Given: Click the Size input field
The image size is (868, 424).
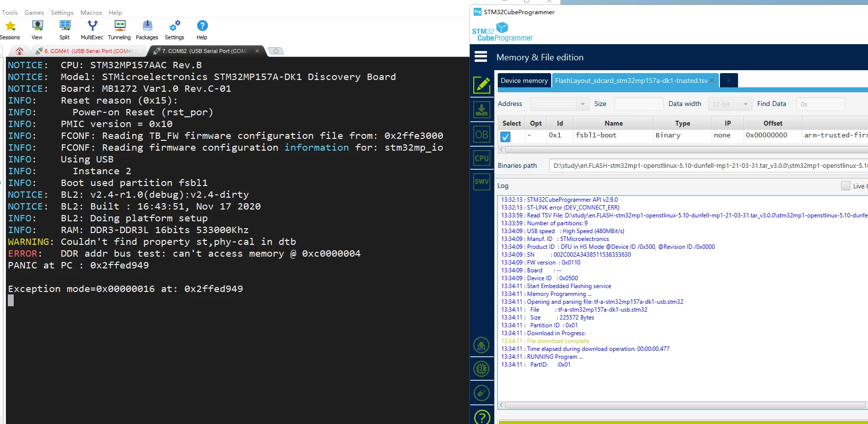Looking at the screenshot, I should [638, 104].
